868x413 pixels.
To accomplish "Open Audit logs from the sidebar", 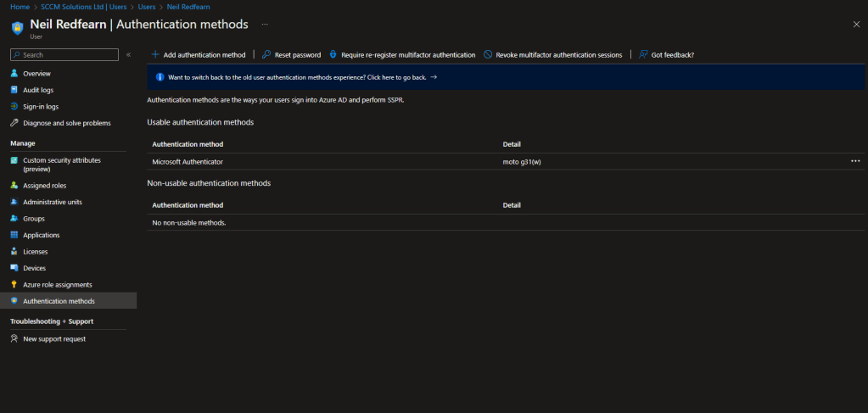I will [38, 90].
